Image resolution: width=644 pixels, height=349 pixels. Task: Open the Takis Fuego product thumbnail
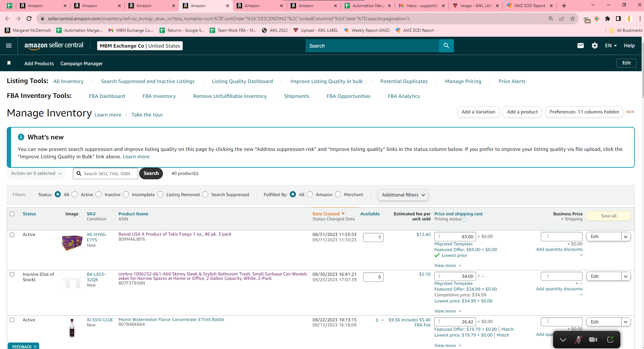point(72,242)
